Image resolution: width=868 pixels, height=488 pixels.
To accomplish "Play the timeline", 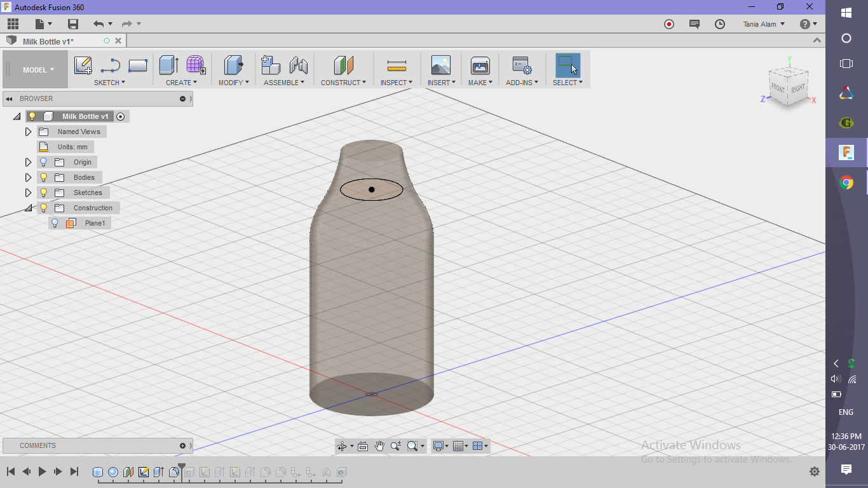I will coord(43,471).
